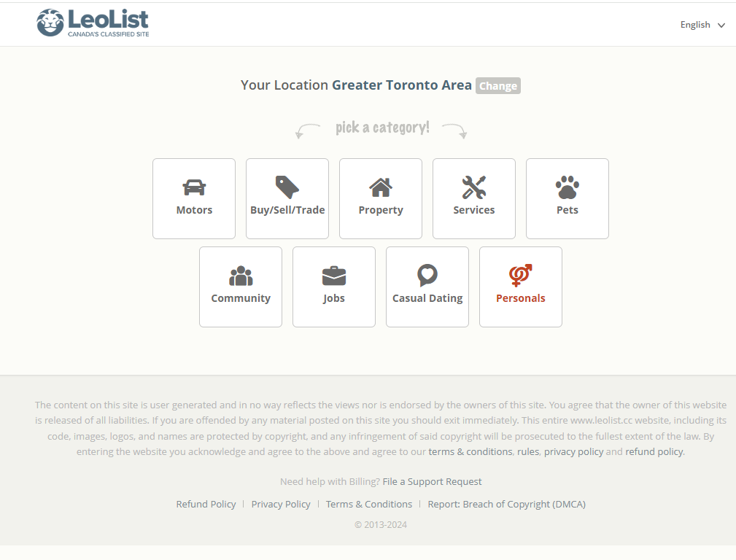
Task: Change the Greater Toronto Area location
Action: tap(498, 86)
